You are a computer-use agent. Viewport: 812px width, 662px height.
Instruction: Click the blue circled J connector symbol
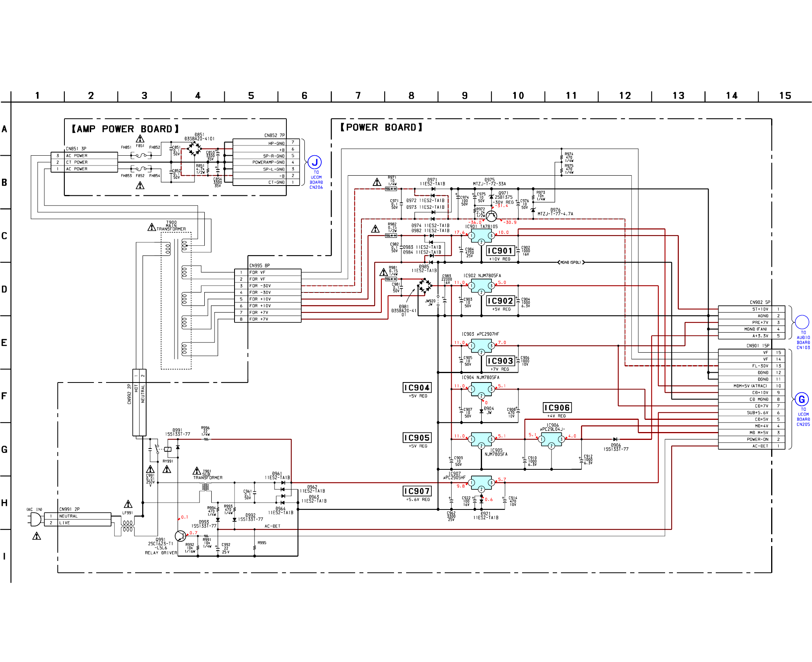pyautogui.click(x=315, y=162)
